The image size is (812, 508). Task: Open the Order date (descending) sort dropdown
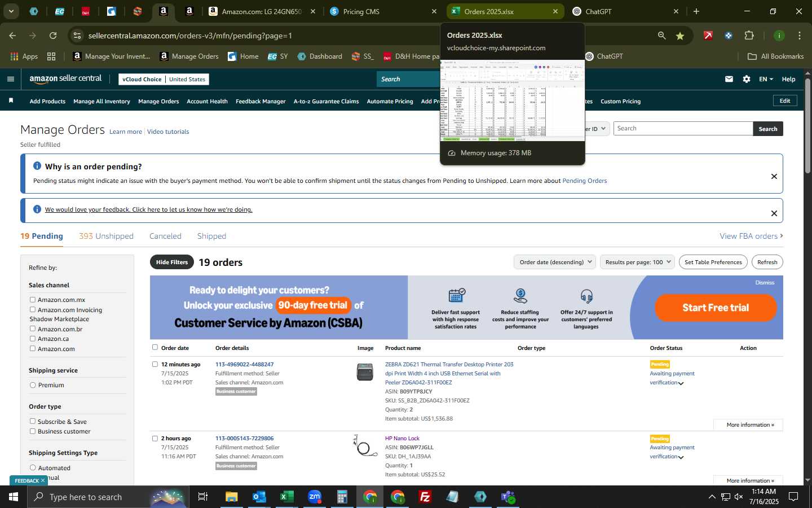click(x=555, y=262)
